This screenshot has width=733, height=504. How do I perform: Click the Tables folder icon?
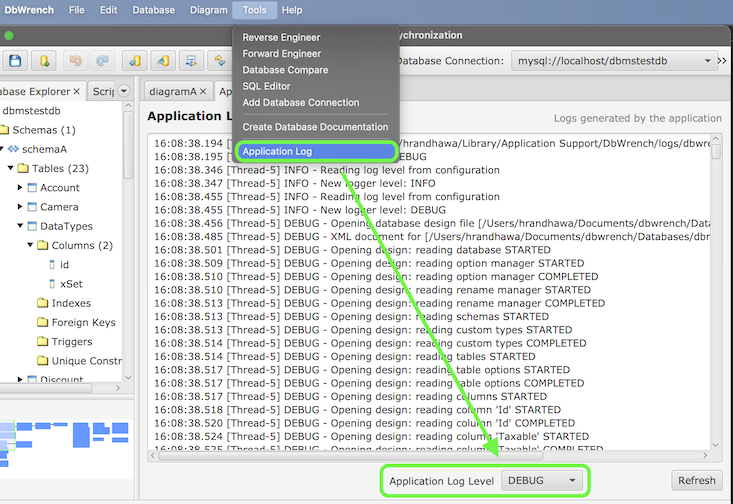[23, 168]
